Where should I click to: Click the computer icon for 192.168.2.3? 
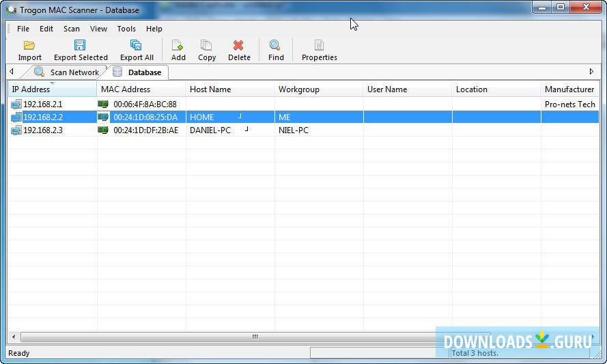point(16,130)
